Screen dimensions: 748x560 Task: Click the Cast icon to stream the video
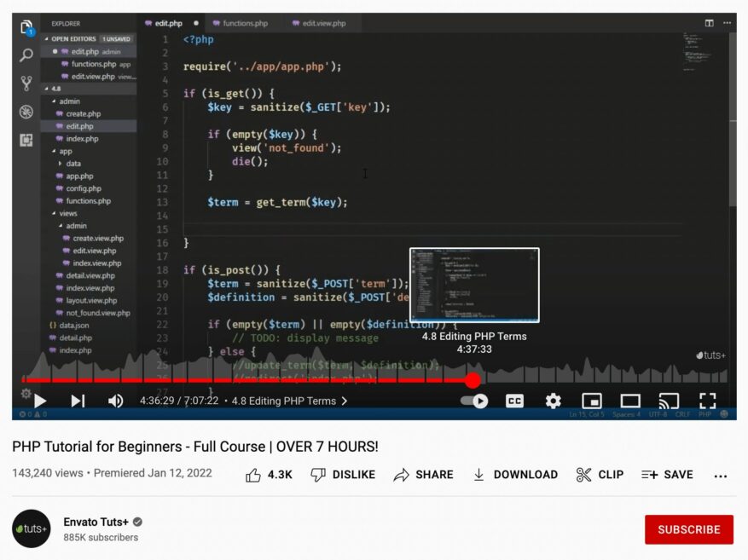(669, 401)
